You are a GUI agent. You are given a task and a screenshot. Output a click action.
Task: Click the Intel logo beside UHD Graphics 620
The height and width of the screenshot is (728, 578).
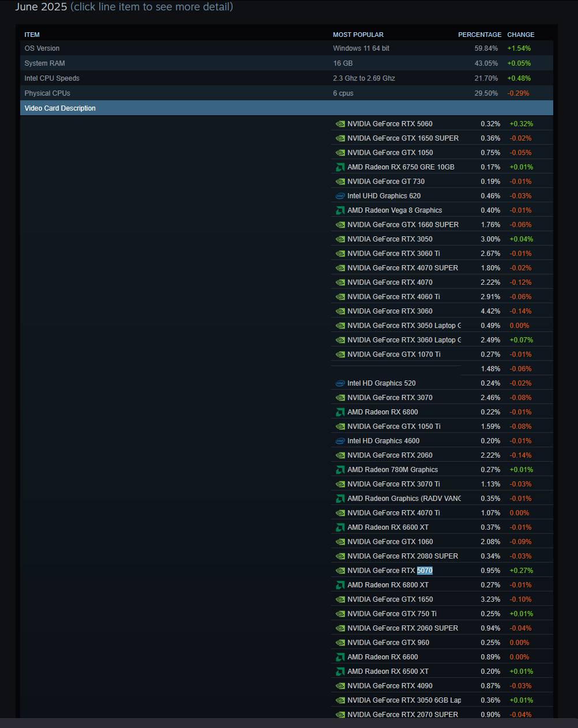340,196
